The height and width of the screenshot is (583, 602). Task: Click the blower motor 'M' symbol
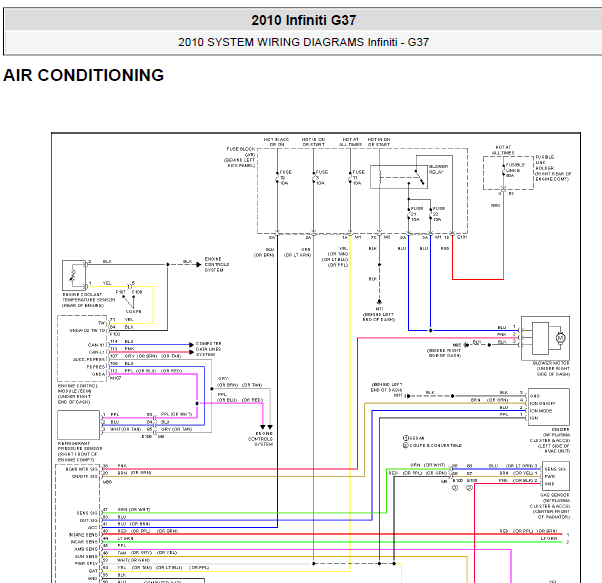561,338
